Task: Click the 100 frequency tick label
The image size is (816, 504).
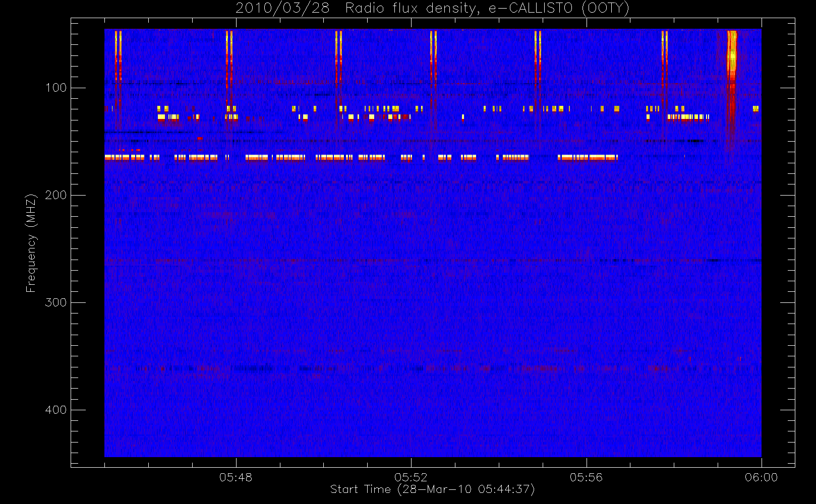Action: point(56,88)
